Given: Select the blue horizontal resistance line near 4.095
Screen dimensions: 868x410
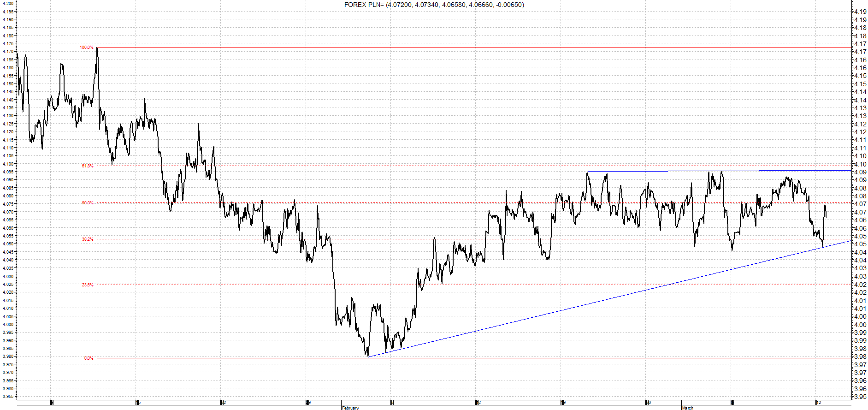Looking at the screenshot, I should click(719, 171).
